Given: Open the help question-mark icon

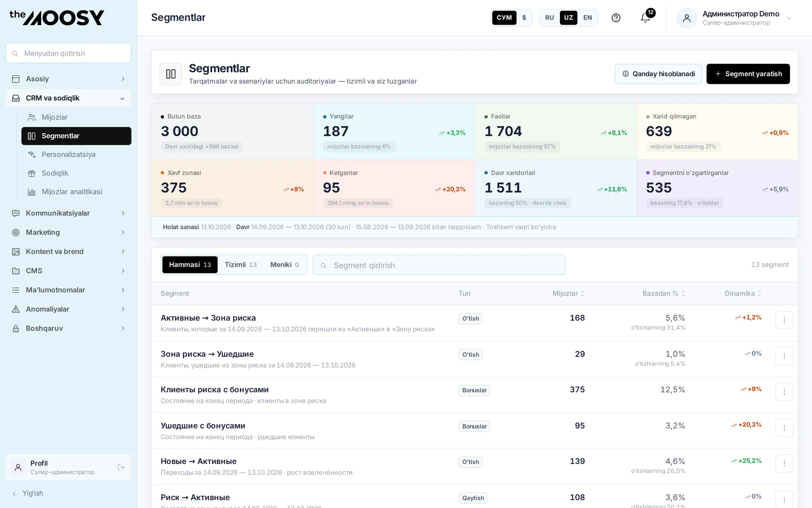Looking at the screenshot, I should tap(616, 18).
